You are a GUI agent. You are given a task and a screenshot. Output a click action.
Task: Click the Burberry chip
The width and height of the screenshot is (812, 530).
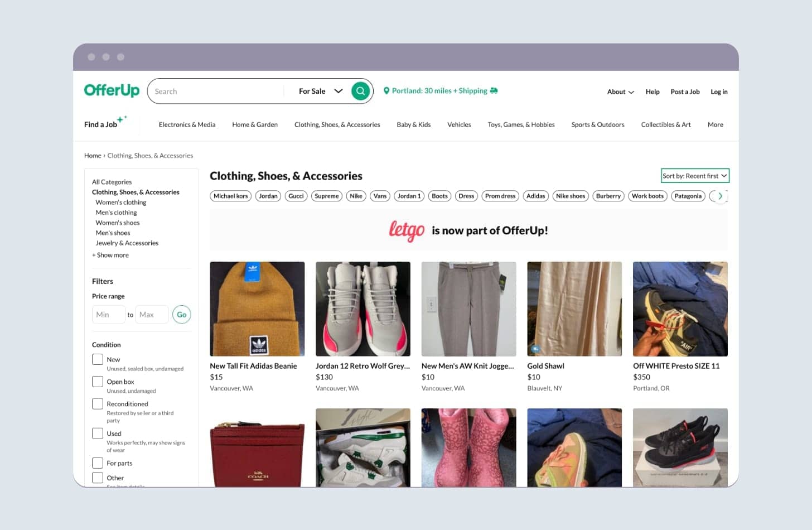608,196
